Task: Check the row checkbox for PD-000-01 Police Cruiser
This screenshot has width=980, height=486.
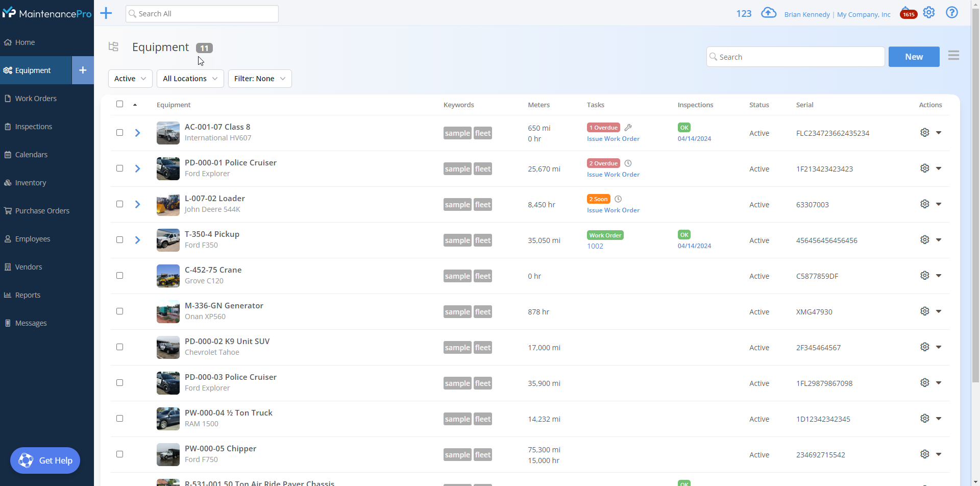Action: coord(119,168)
